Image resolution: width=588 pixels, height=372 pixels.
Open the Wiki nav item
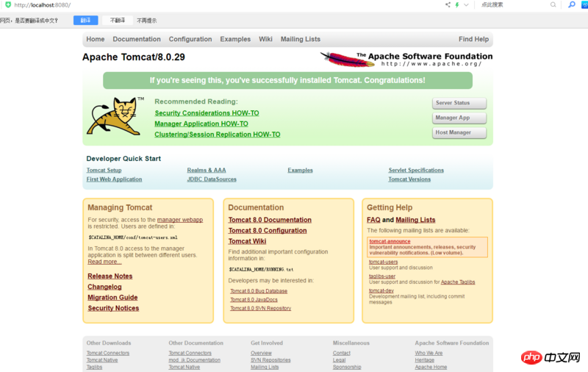265,39
